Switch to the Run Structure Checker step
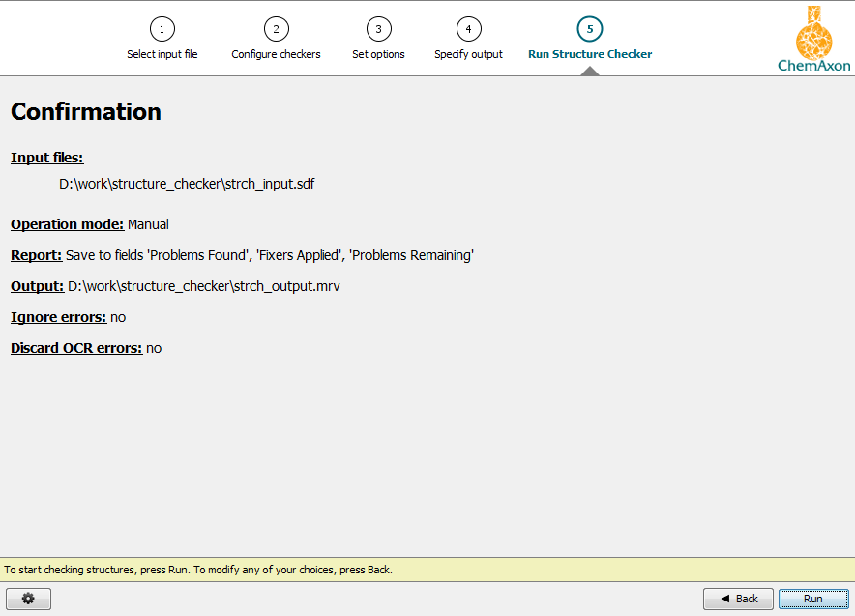 point(590,54)
